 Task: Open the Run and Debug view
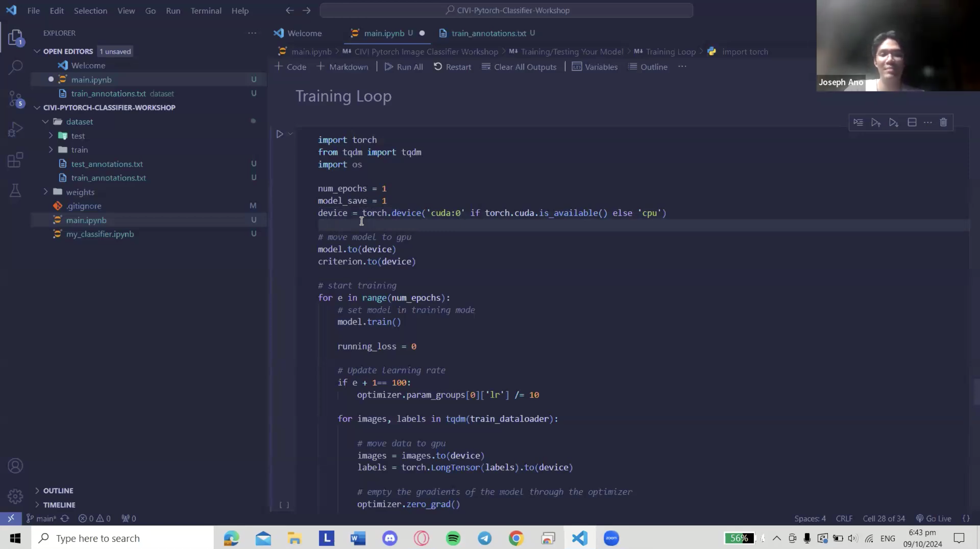(x=16, y=129)
